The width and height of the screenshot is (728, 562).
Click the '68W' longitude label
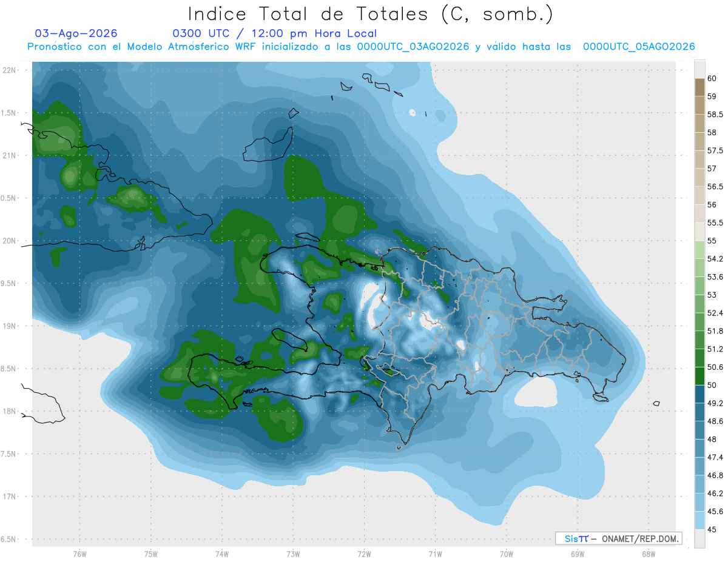coord(648,554)
